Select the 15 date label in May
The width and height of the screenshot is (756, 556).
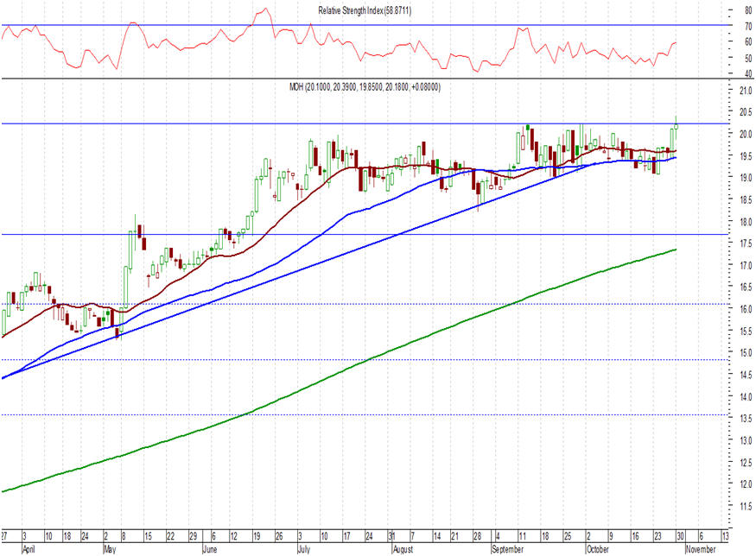click(x=148, y=536)
